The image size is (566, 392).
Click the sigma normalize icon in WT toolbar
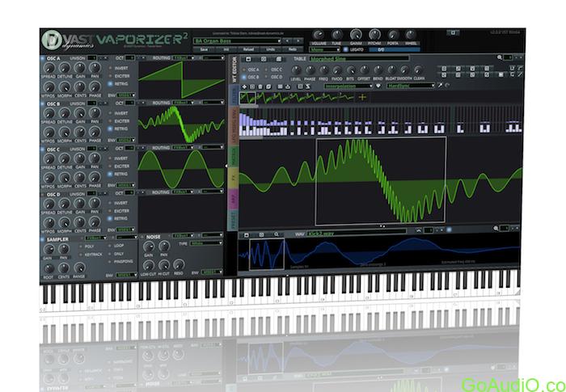click(x=308, y=86)
